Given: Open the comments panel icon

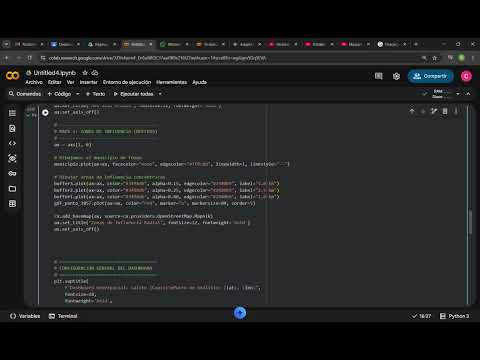Looking at the screenshot, I should pyautogui.click(x=379, y=76).
